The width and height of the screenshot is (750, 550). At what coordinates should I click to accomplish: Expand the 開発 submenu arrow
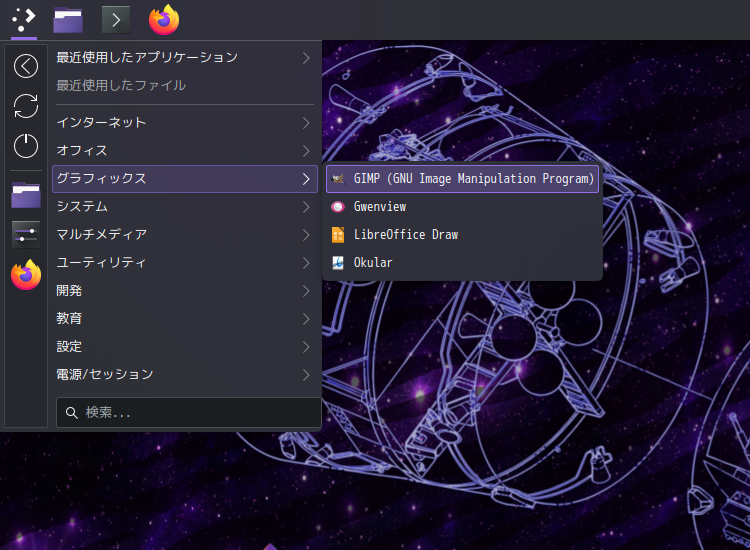point(306,291)
